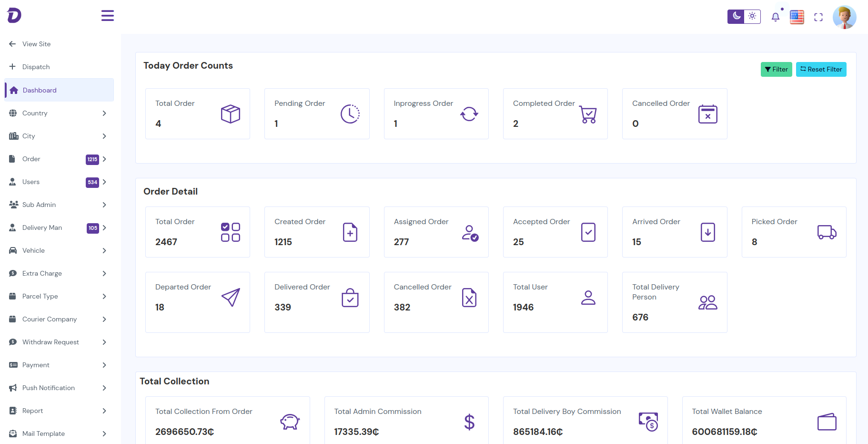Click the Picked Order truck icon
The width and height of the screenshot is (868, 444).
(827, 232)
